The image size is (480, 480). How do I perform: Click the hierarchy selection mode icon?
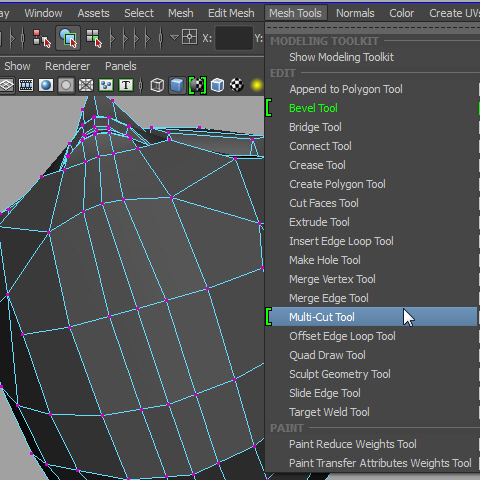coord(42,38)
